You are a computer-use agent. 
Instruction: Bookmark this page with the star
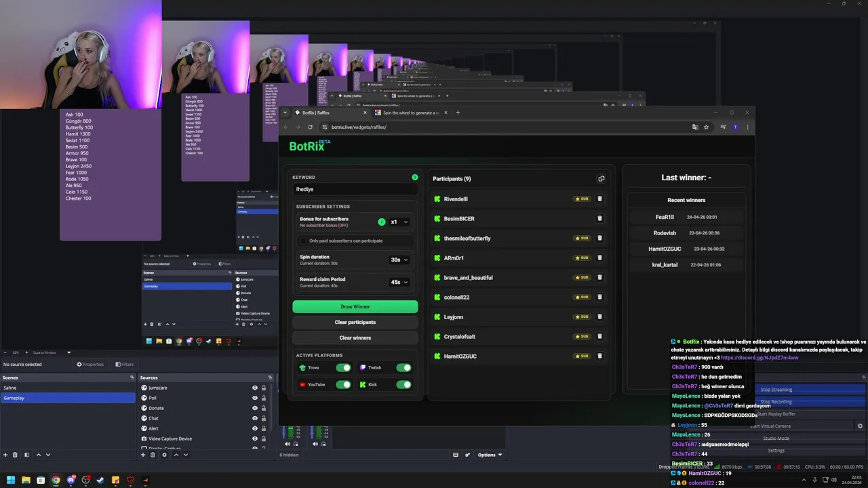click(x=706, y=127)
